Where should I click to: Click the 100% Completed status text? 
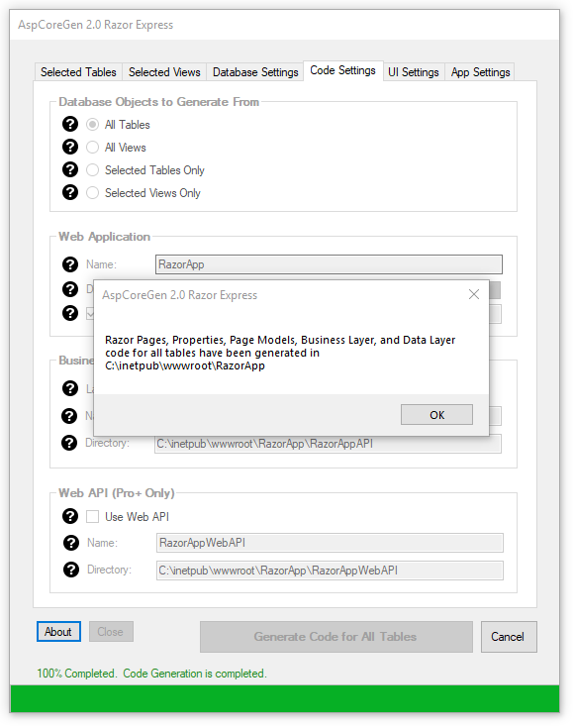pos(151,674)
